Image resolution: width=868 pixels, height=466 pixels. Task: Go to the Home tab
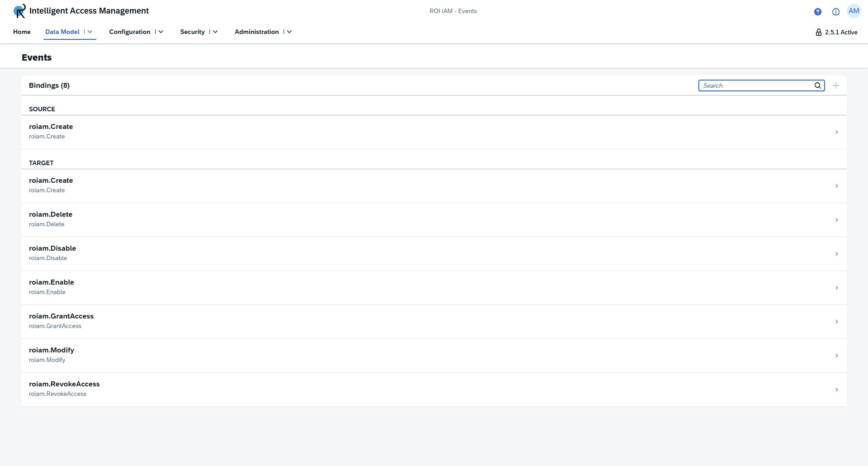pyautogui.click(x=22, y=32)
